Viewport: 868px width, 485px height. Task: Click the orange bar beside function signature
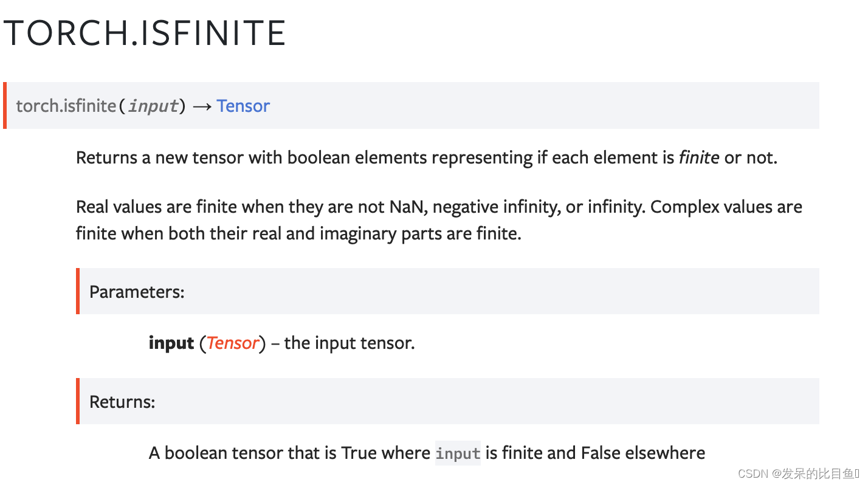coord(5,106)
